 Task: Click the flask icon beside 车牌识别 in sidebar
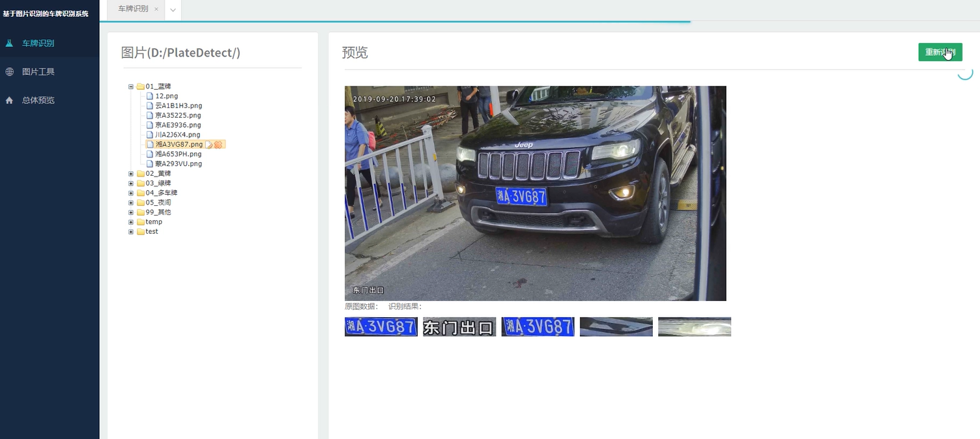9,44
